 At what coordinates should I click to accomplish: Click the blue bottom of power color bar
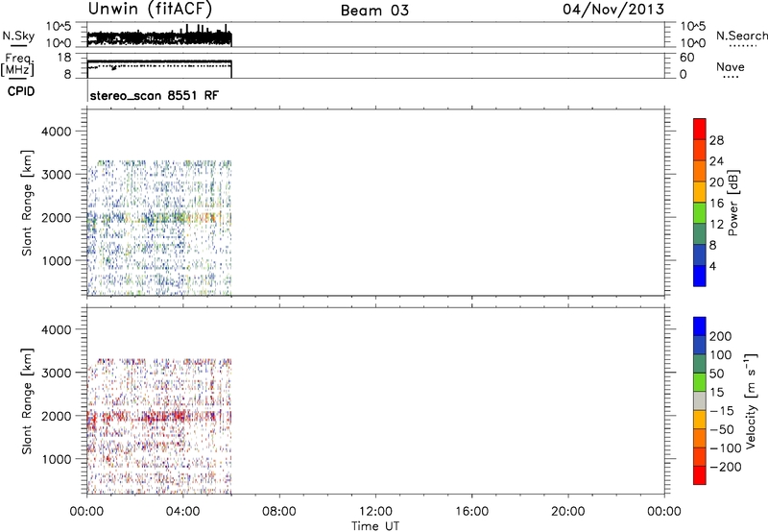point(700,276)
